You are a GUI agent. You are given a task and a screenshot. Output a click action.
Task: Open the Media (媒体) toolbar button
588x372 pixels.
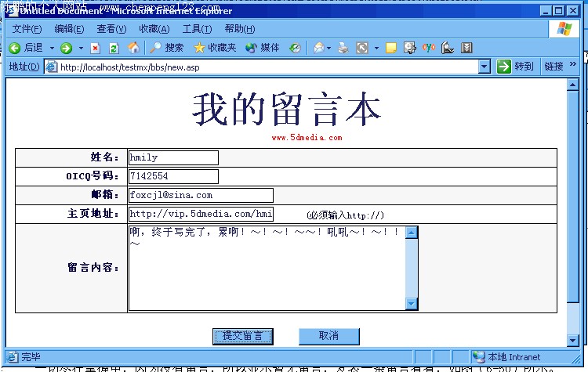[x=262, y=48]
